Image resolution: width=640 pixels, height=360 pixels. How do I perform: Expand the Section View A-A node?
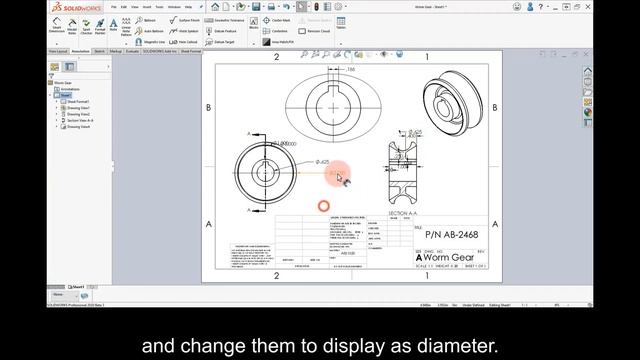coord(57,121)
